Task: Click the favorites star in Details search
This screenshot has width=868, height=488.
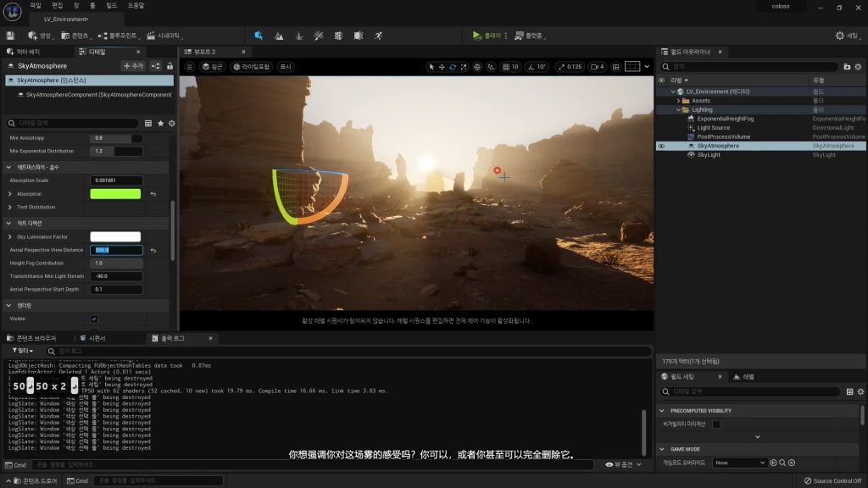Action: [160, 123]
